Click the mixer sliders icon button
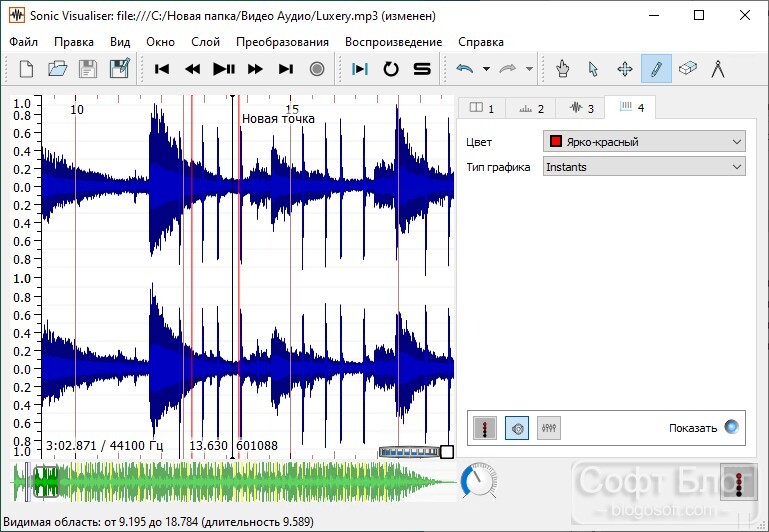 pyautogui.click(x=549, y=428)
